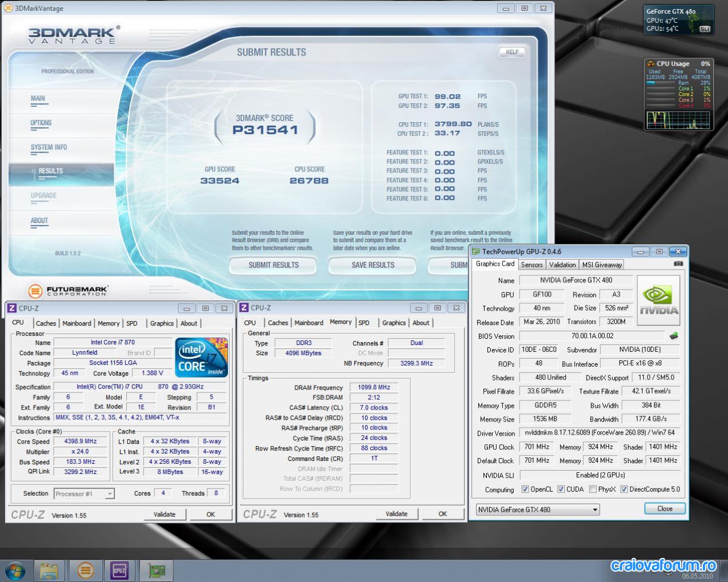728x582 pixels.
Task: Click the CPU score value 26788
Action: 309,180
